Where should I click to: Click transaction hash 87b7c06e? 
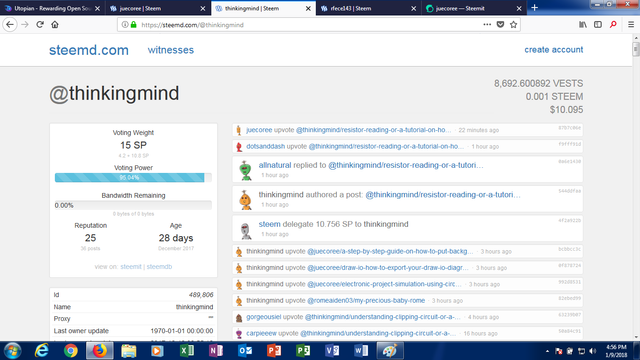pos(569,128)
